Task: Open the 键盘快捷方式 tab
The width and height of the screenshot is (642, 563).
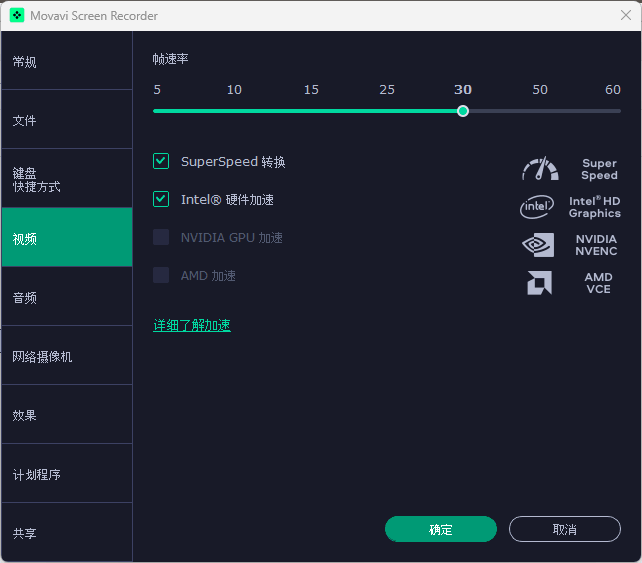Action: [67, 179]
